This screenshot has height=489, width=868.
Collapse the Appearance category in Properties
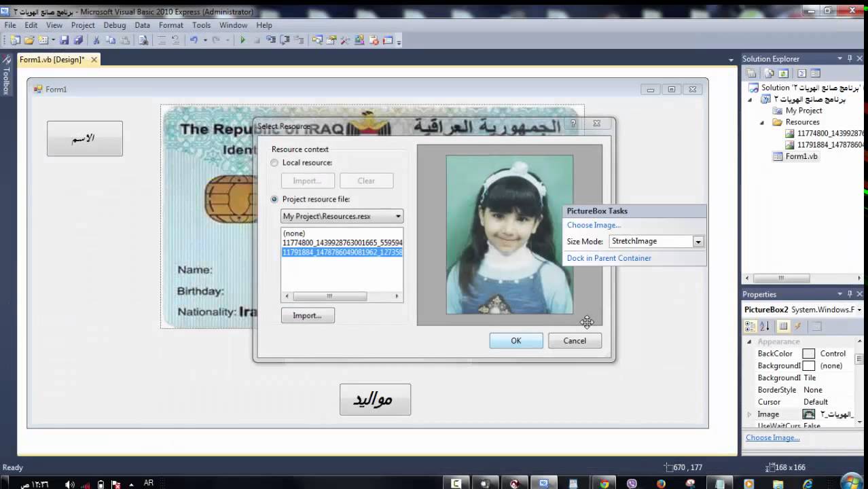coord(749,342)
